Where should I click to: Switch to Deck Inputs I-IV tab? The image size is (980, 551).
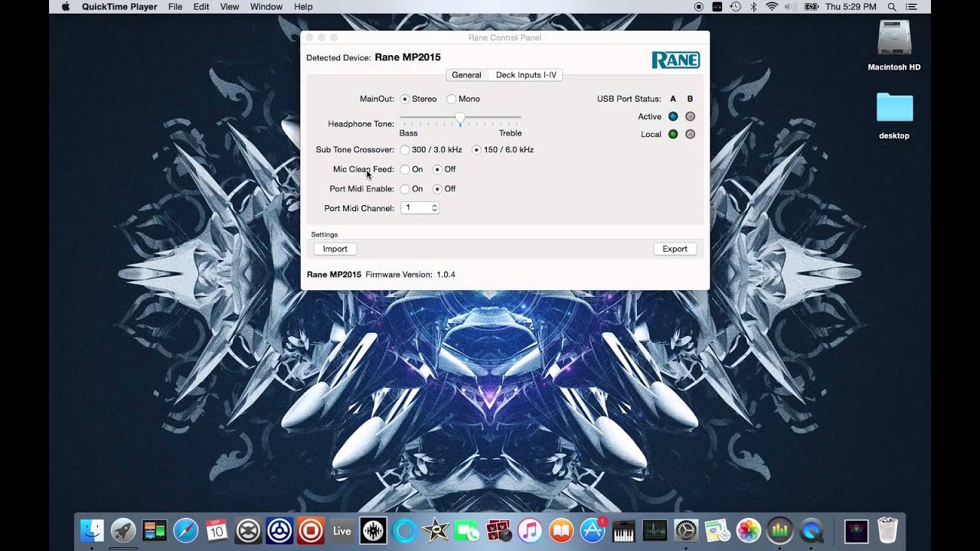(x=526, y=75)
